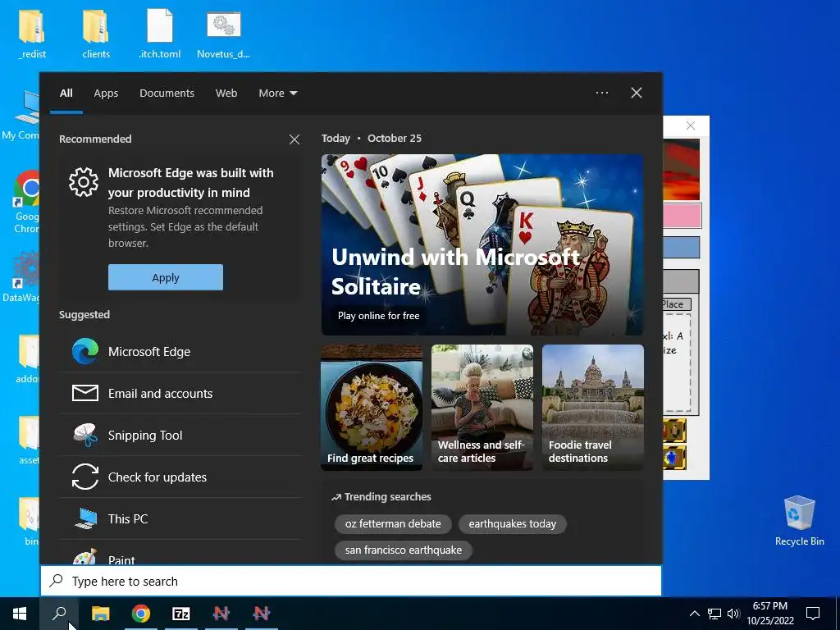Open the notification action center
The height and width of the screenshot is (630, 840).
click(813, 614)
